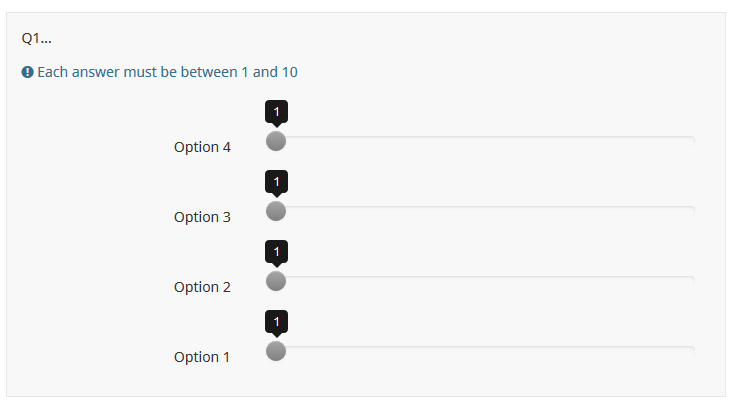This screenshot has height=409, width=741.
Task: Click the "Q1..." question text
Action: tap(36, 38)
